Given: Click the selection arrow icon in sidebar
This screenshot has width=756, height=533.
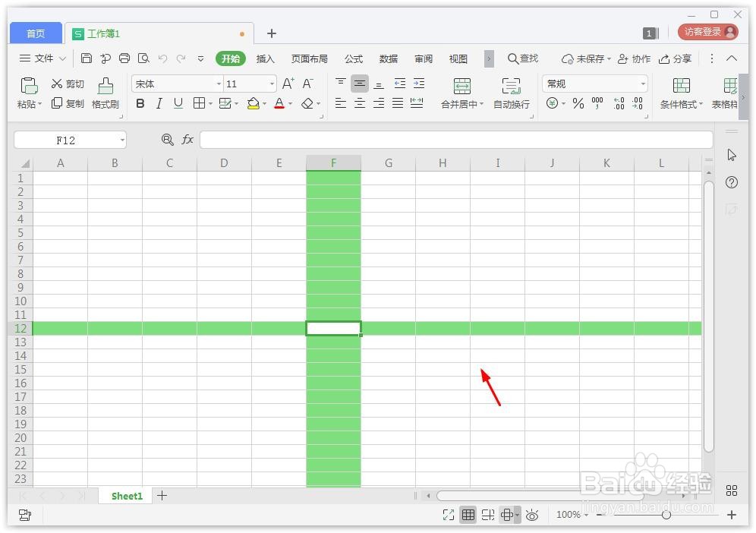Looking at the screenshot, I should tap(732, 155).
